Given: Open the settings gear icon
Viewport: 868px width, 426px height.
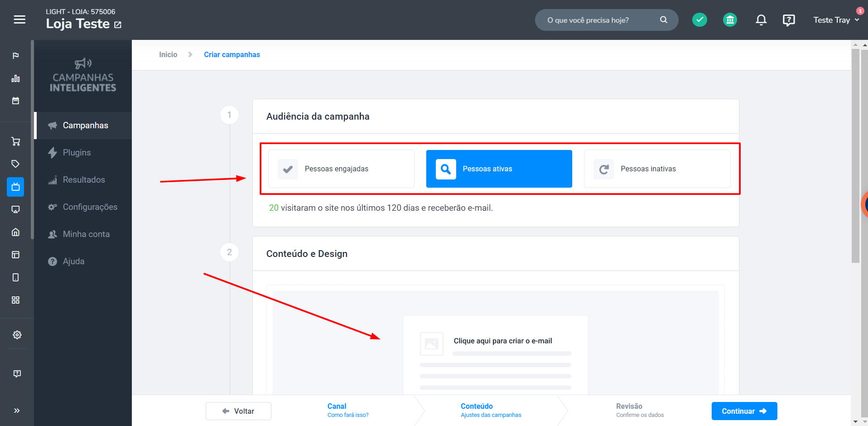Looking at the screenshot, I should [17, 335].
